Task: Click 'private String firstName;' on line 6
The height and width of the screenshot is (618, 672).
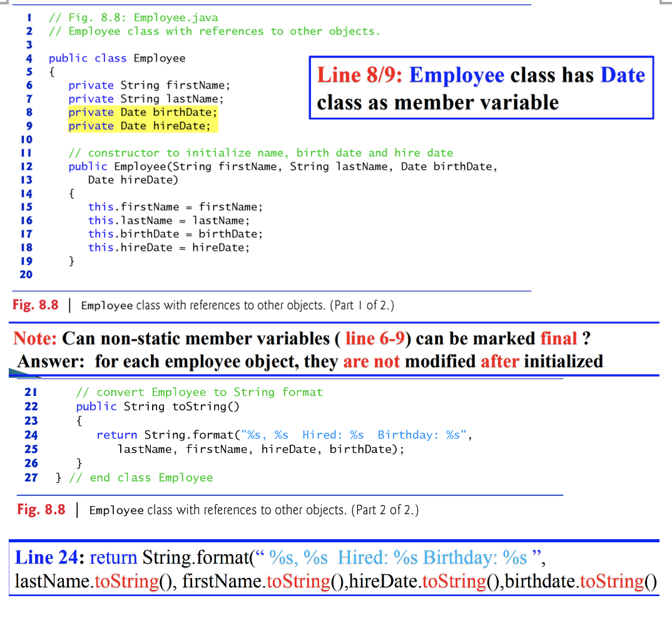Action: tap(149, 85)
